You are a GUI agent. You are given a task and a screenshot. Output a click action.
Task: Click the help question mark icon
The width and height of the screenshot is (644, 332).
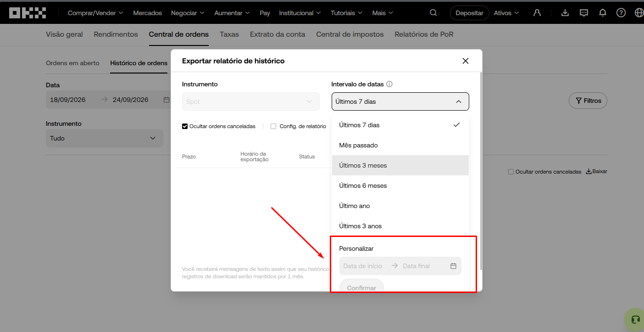621,13
